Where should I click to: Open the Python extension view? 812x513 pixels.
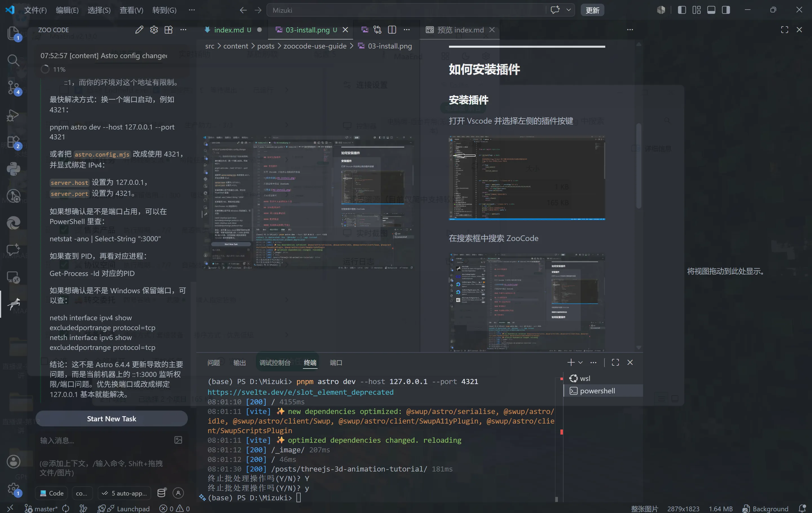coord(13,169)
